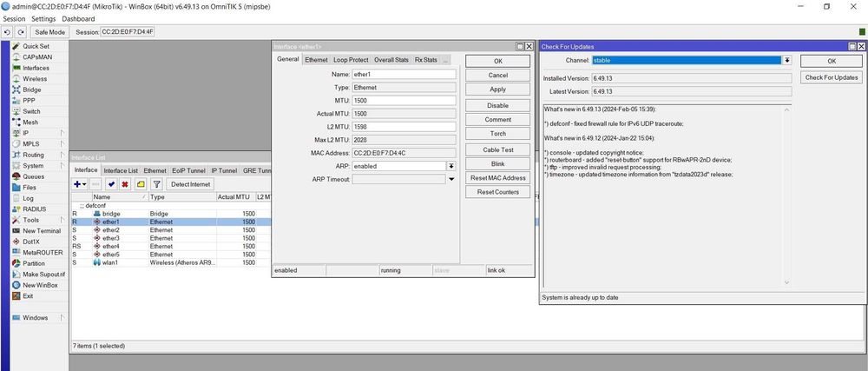Viewport: 868px width, 371px height.
Task: Launch New Terminal from sidebar
Action: 42,231
